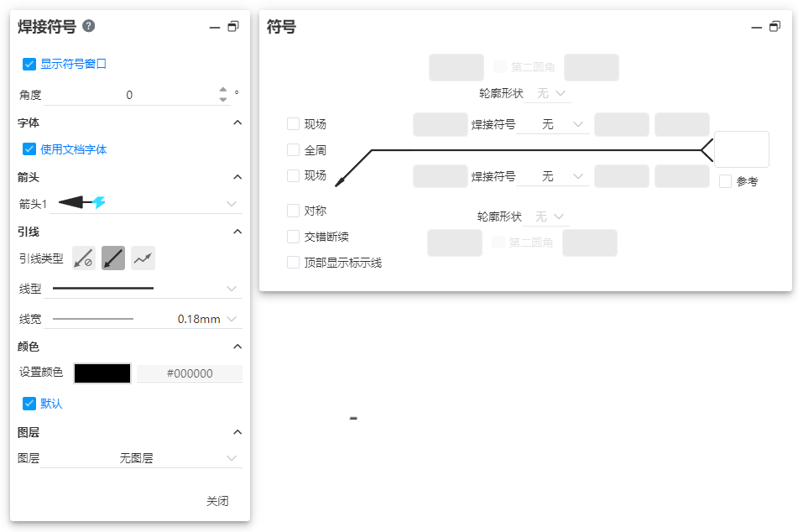Toggle 使用文档字体 checkbox

point(29,149)
